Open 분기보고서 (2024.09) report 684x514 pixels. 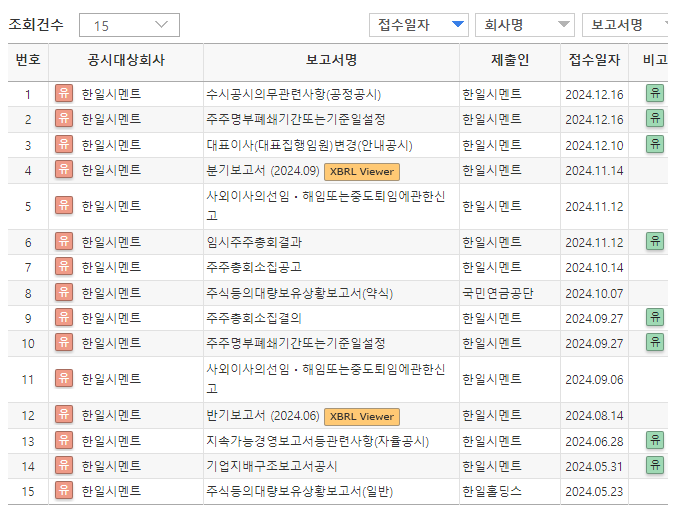[263, 170]
